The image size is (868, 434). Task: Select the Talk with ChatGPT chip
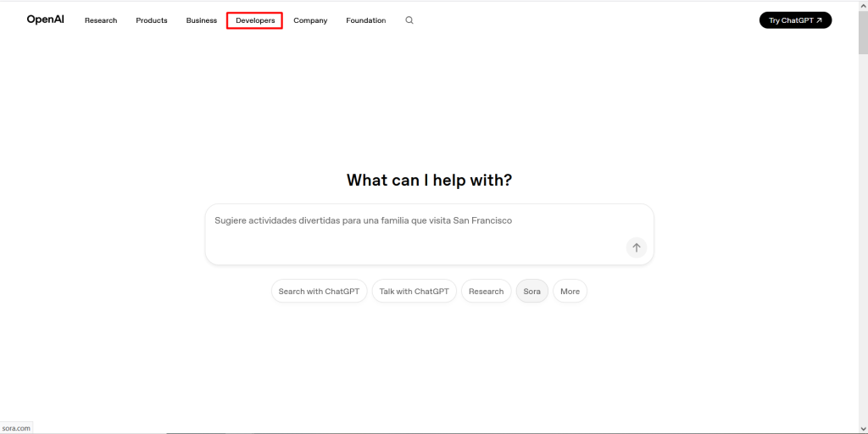click(414, 292)
